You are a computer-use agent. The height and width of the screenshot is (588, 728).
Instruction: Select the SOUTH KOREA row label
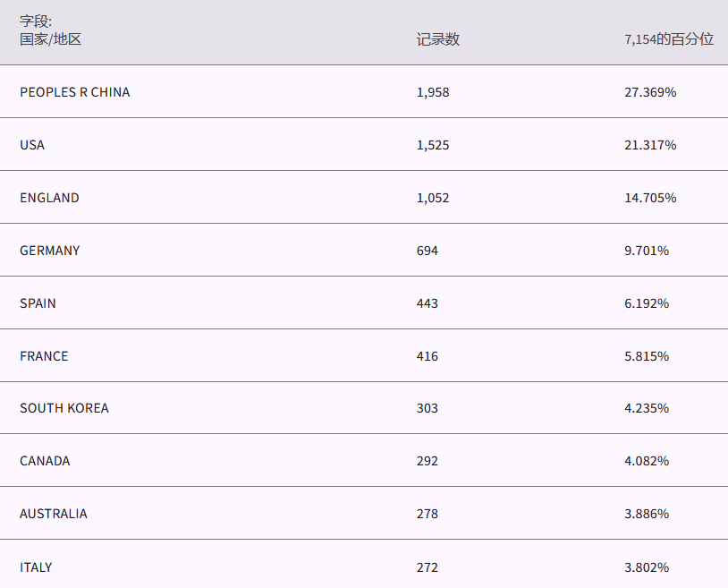pyautogui.click(x=64, y=408)
